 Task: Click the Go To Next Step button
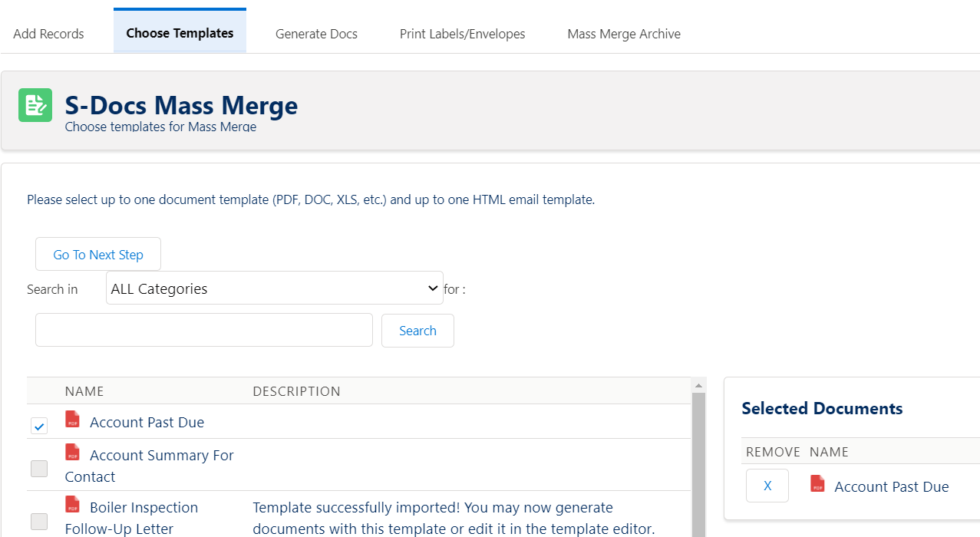[98, 255]
